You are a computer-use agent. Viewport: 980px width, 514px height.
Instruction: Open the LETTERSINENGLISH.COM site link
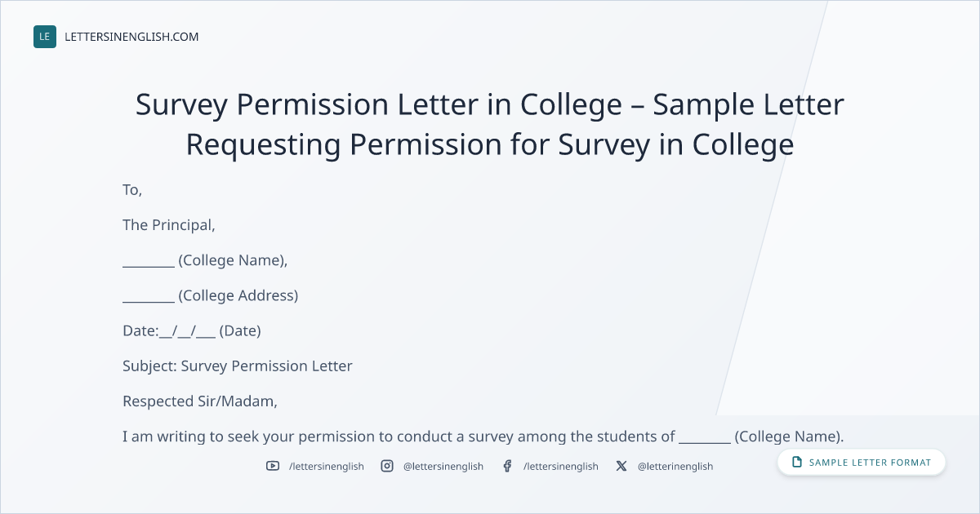pyautogui.click(x=131, y=37)
